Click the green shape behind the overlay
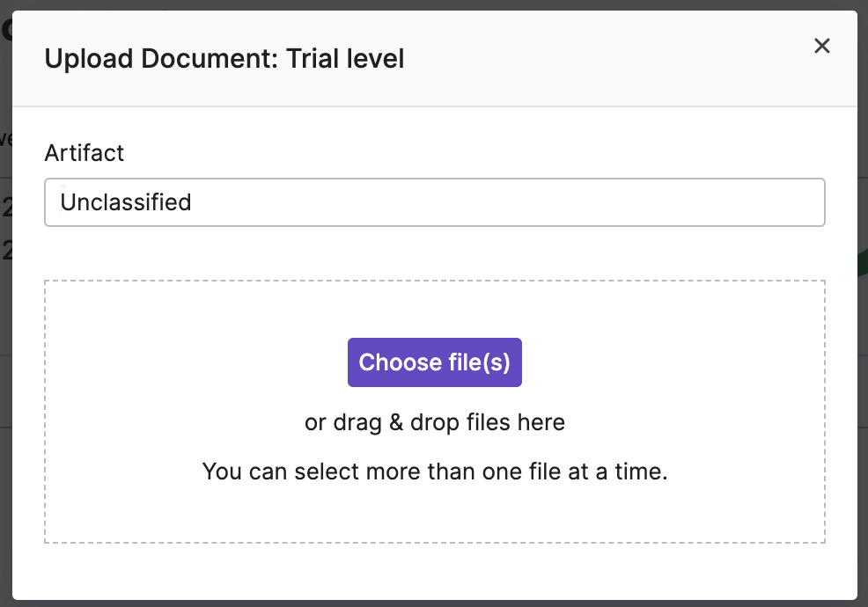The height and width of the screenshot is (607, 868). point(863,263)
